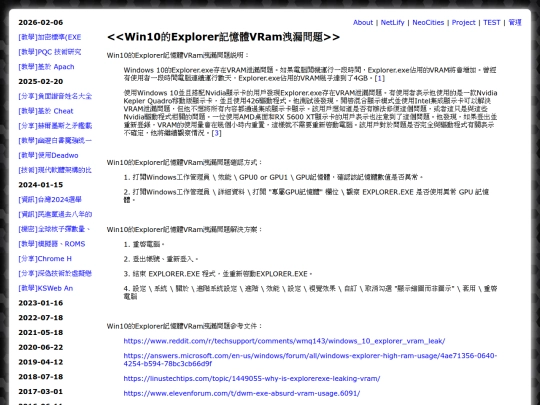Expand the 2020-06-22 date section
Viewport: 540px width, 405px height.
[41, 347]
